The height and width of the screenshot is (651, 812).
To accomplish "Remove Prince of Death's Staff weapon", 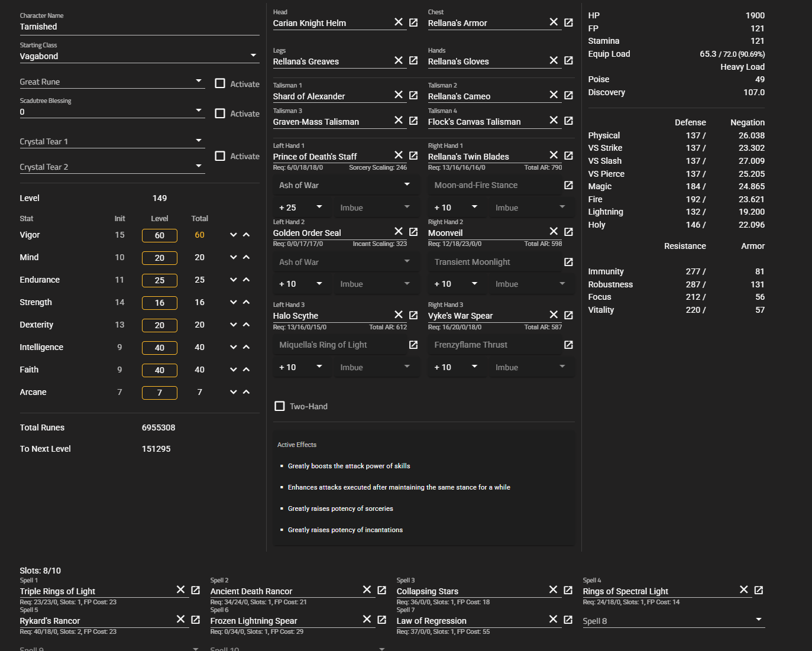I will 399,155.
